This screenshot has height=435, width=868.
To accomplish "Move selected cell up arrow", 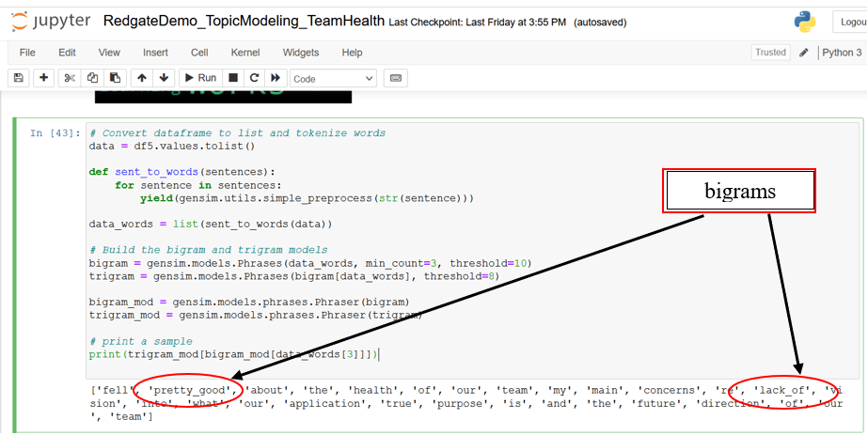I will click(142, 78).
